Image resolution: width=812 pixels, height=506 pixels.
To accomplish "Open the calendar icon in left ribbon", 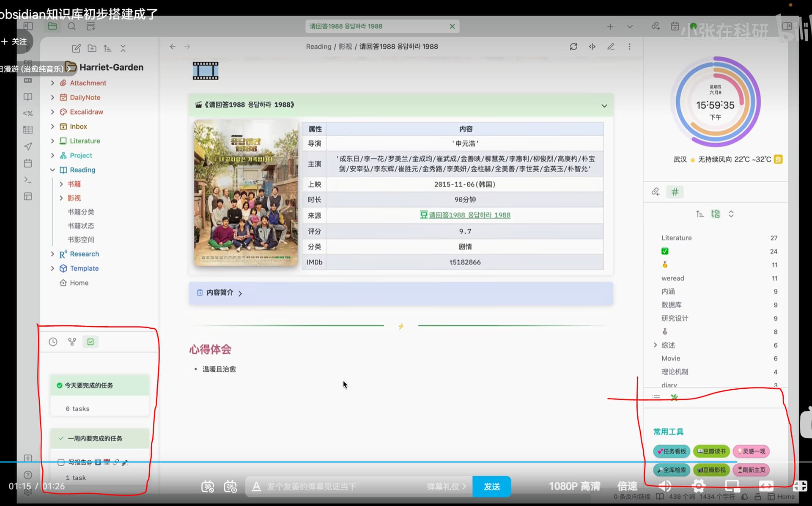I will [28, 163].
